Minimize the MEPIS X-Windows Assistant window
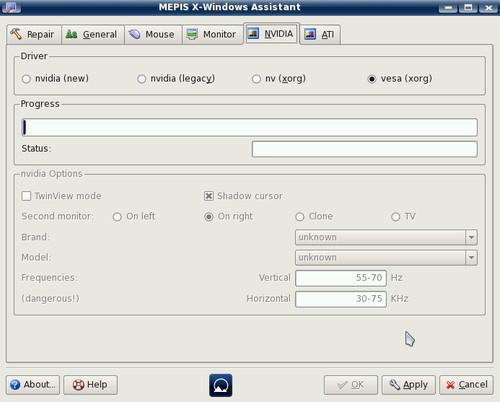The image size is (500, 402). pos(448,7)
